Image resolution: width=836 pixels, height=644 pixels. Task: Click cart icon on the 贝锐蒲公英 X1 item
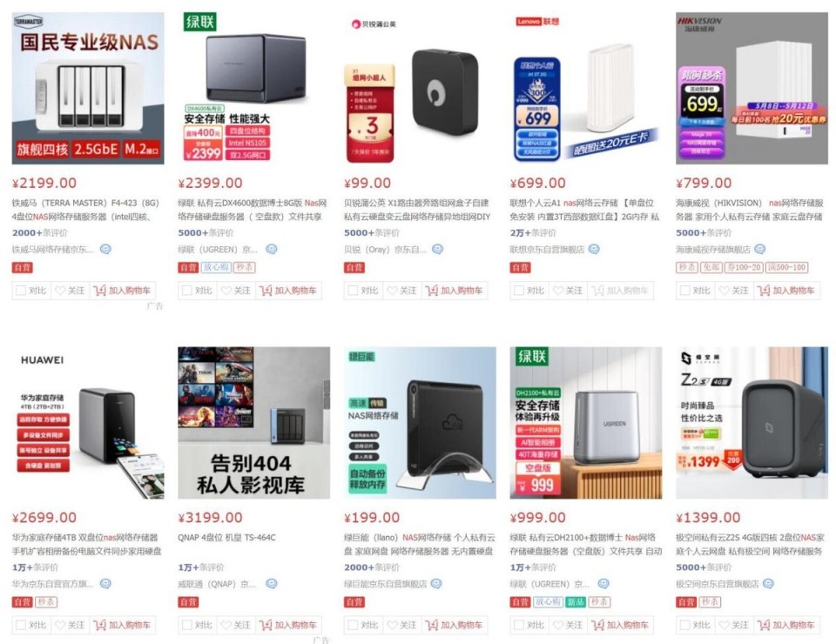point(432,291)
